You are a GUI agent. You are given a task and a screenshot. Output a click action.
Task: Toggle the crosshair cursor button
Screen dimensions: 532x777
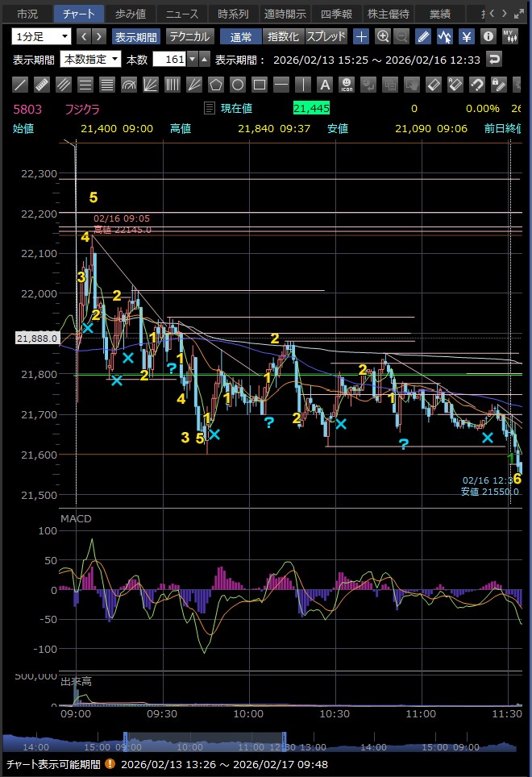coord(361,36)
